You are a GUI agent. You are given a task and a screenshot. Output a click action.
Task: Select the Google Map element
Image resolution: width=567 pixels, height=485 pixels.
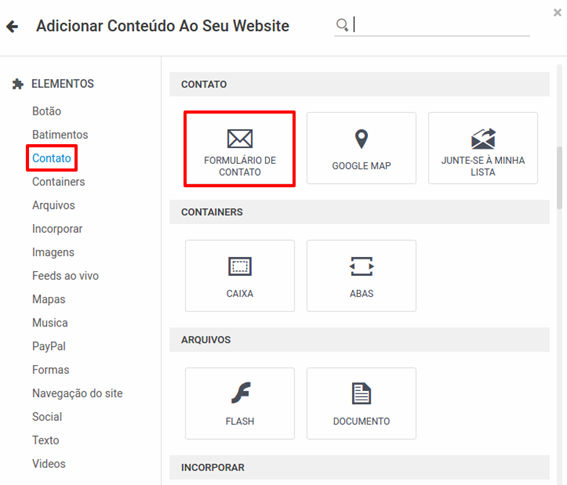pyautogui.click(x=361, y=148)
